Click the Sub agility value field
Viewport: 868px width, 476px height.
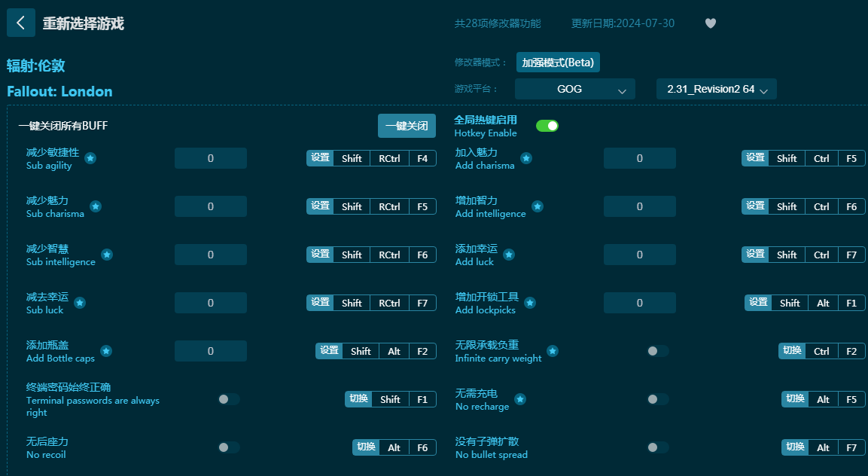pos(211,158)
